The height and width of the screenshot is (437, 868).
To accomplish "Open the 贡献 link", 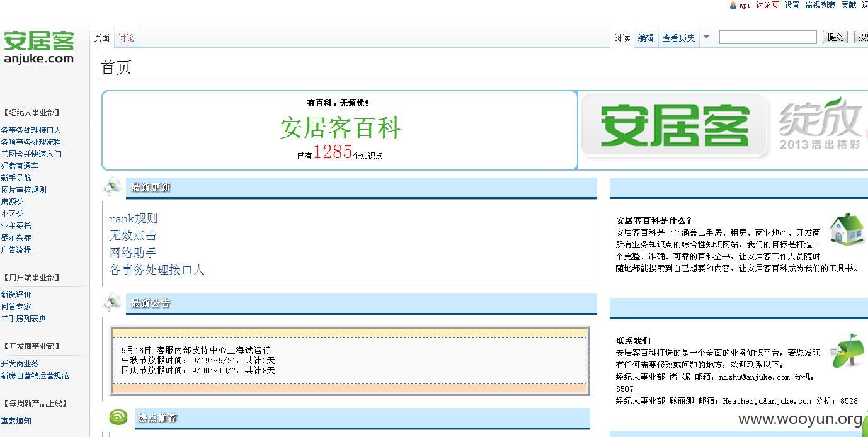I will pyautogui.click(x=848, y=5).
